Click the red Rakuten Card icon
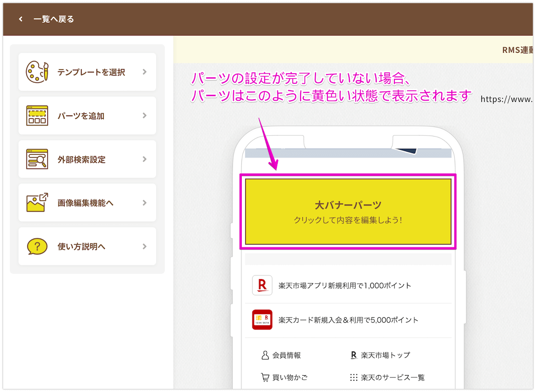This screenshot has height=392, width=536. click(x=262, y=320)
